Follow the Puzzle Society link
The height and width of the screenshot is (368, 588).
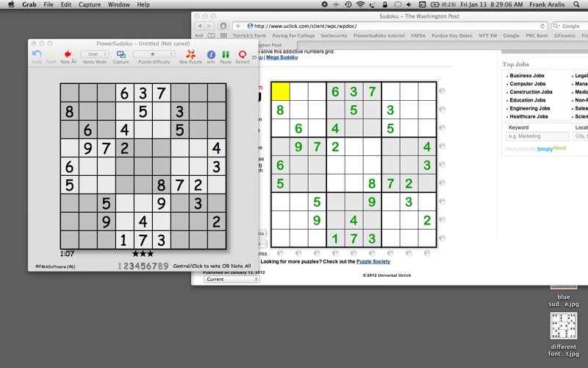373,261
